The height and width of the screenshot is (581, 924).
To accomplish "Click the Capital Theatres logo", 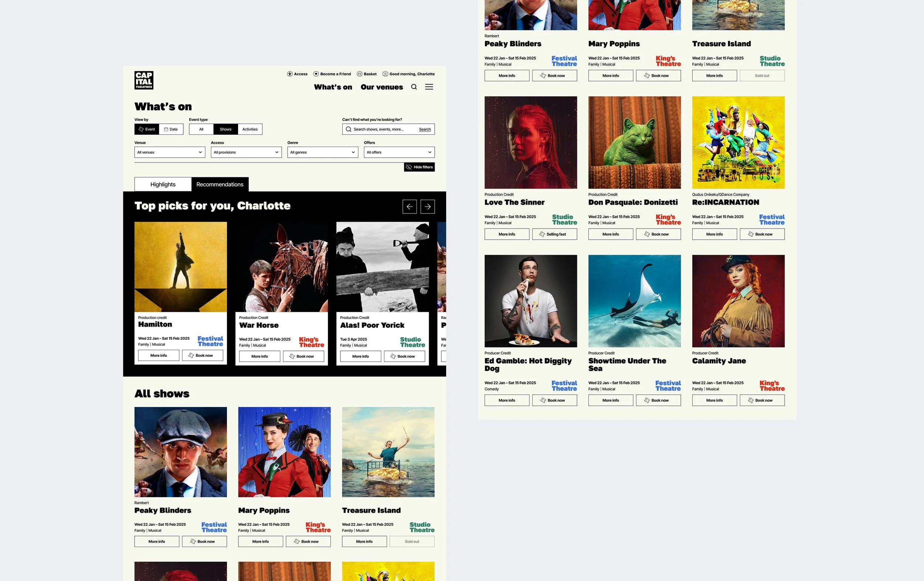I will pos(144,80).
